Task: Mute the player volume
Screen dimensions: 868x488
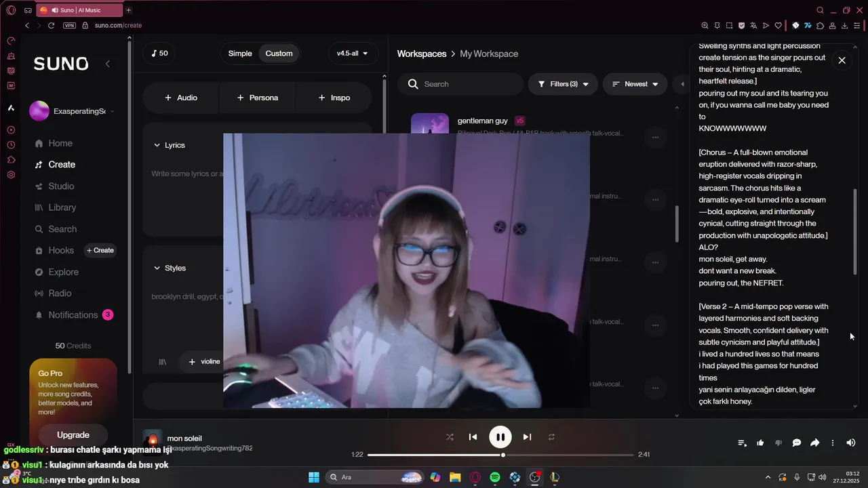Action: point(851,443)
